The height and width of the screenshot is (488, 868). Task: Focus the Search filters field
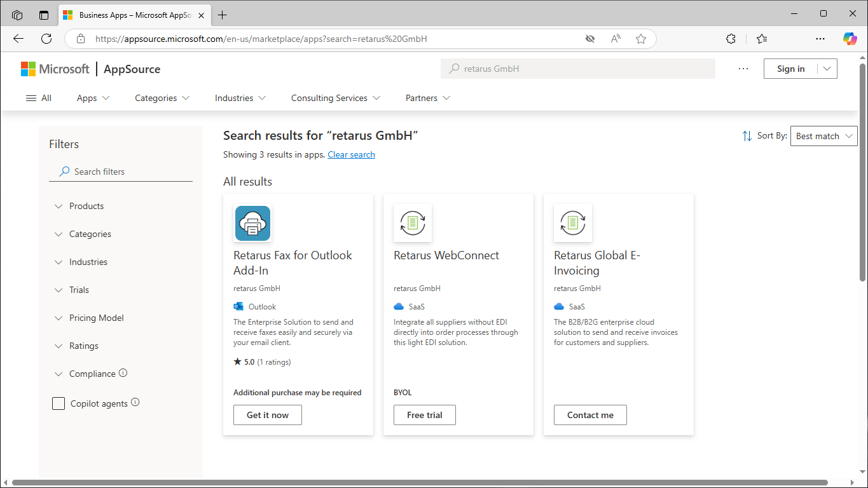click(121, 172)
